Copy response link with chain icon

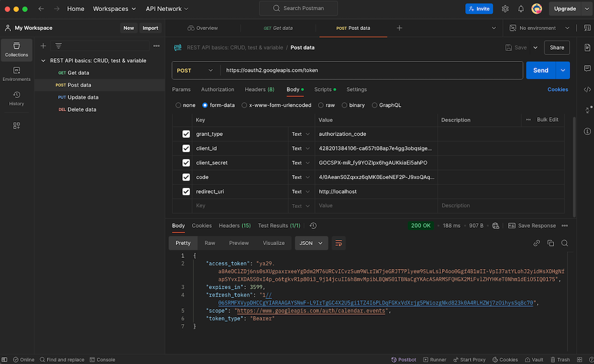[537, 243]
